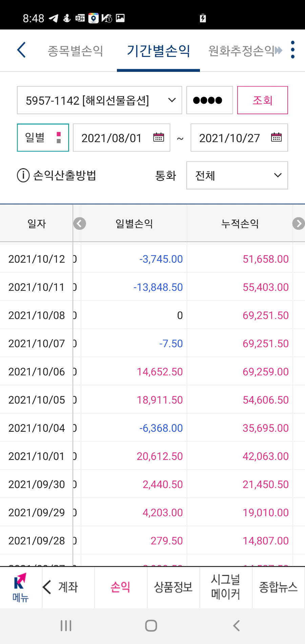
Task: Tap the 조회 button
Action: coord(263,100)
